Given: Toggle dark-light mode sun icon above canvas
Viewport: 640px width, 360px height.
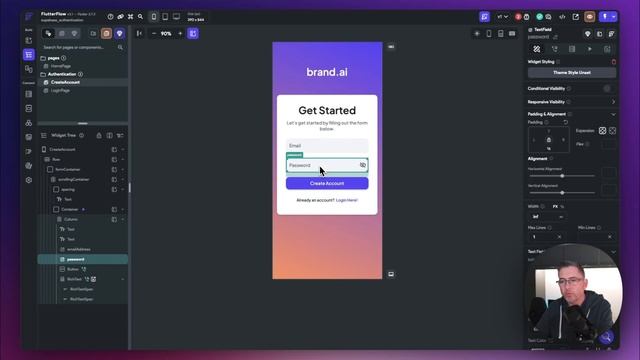Looking at the screenshot, I should point(477,33).
